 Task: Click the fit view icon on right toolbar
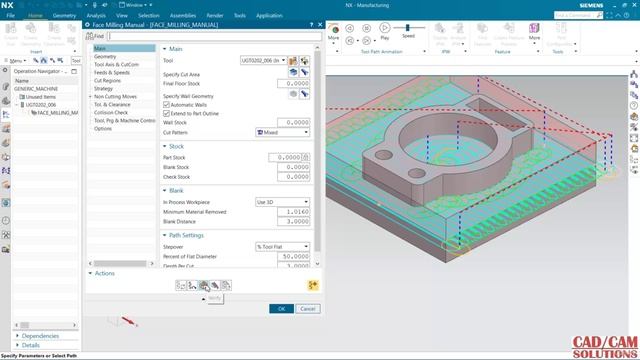[x=634, y=138]
